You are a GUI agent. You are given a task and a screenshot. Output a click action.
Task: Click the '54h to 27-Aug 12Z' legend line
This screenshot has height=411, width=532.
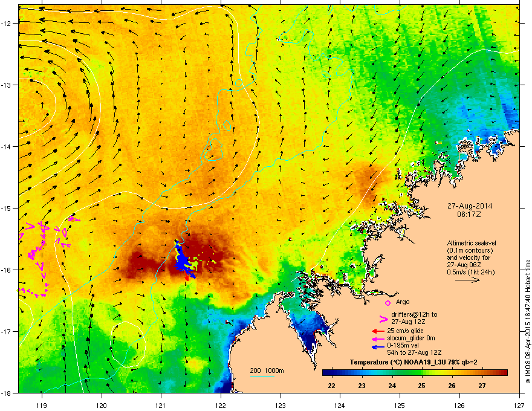pyautogui.click(x=414, y=352)
